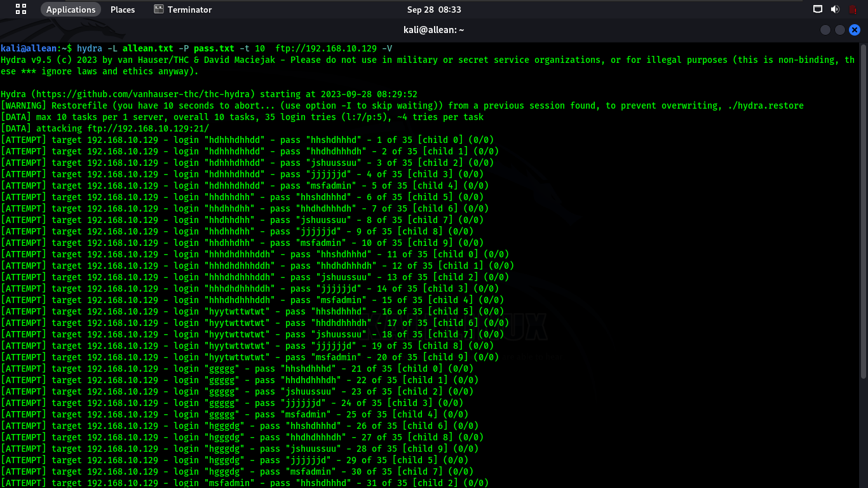Viewport: 868px width, 488px height.
Task: Click the attempt line "4 of 35"
Action: coord(242,174)
